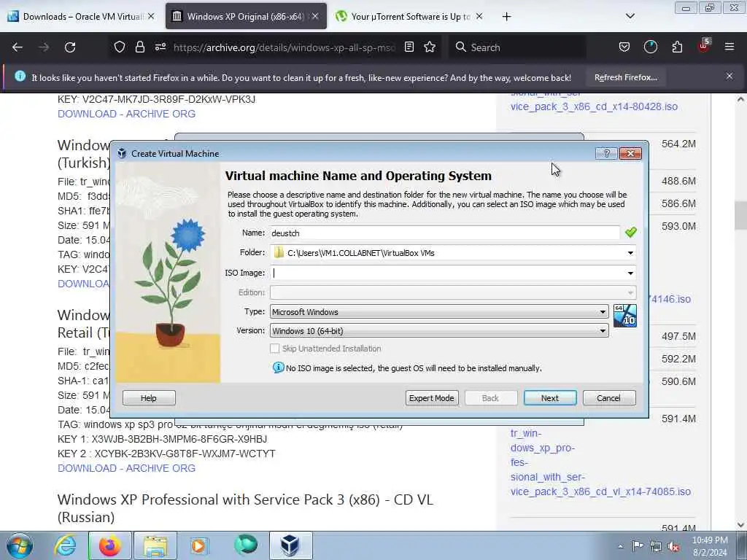This screenshot has height=560, width=747.
Task: Open Windows Explorer folder in taskbar
Action: point(155,545)
